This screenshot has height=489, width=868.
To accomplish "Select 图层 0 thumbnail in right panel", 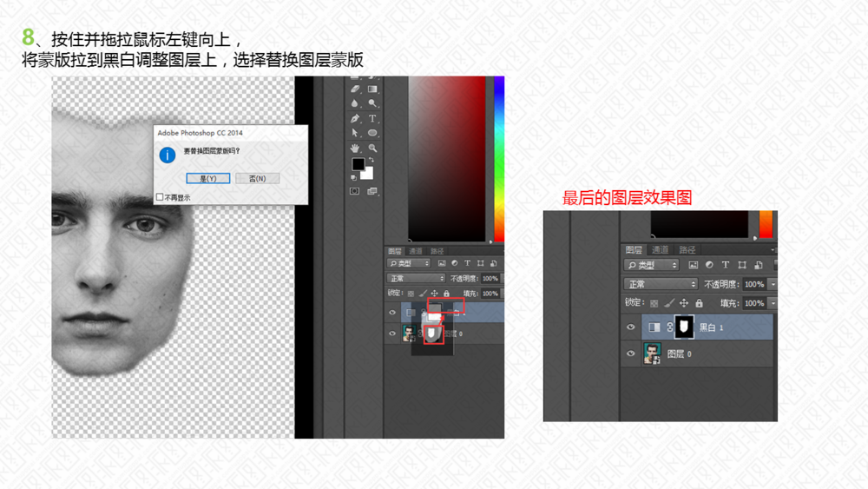I will 652,354.
